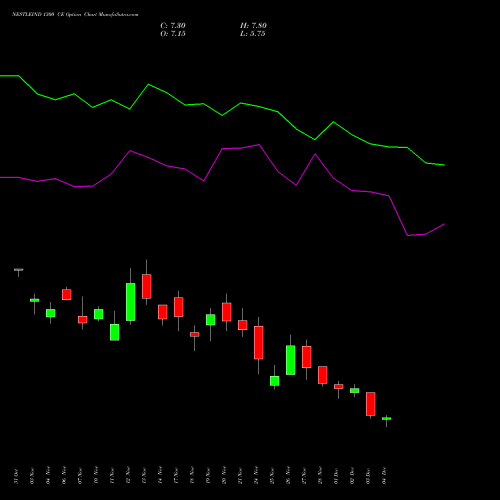Select the high value H: 7.80

click(253, 26)
